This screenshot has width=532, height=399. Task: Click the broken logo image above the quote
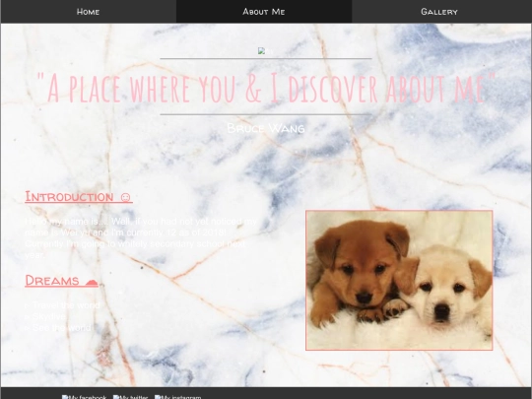click(x=265, y=51)
